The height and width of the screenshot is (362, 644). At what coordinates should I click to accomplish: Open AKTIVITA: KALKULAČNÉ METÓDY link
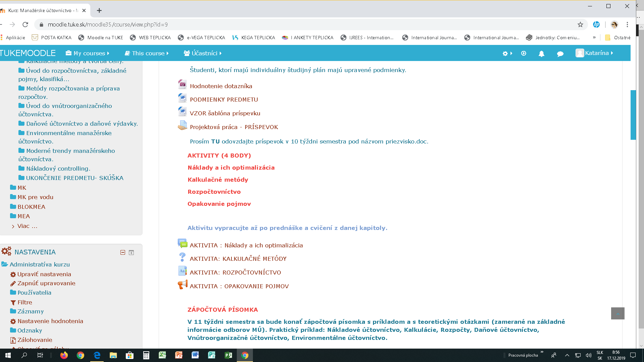click(x=238, y=259)
